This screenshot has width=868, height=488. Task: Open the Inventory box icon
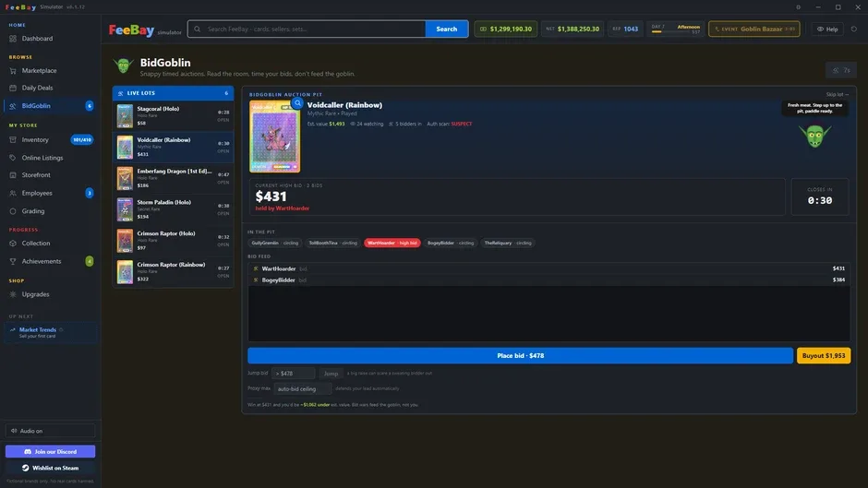click(x=13, y=140)
